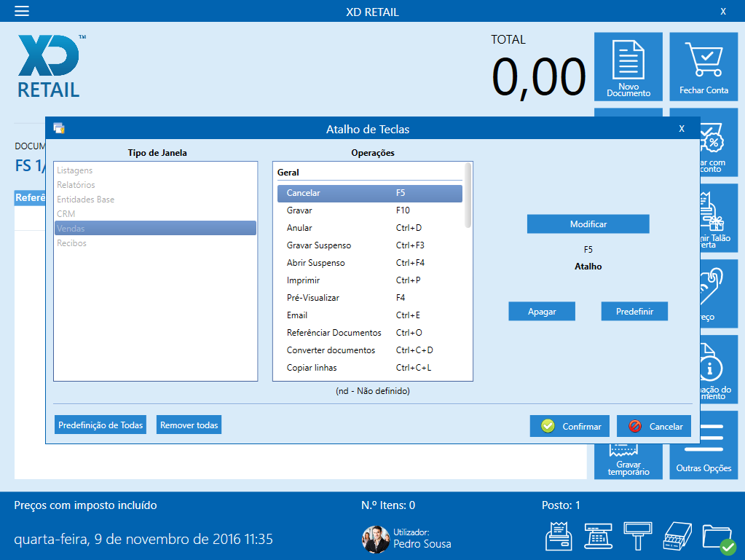745x560 pixels.
Task: Click the Predefinir button
Action: (634, 312)
